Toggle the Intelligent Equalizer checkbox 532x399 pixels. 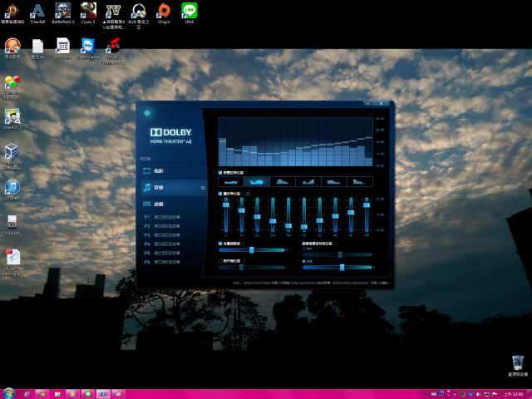coord(220,173)
